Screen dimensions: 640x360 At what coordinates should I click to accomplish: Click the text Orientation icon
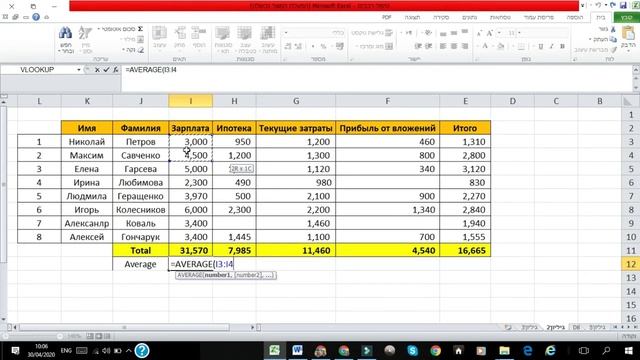click(x=428, y=33)
